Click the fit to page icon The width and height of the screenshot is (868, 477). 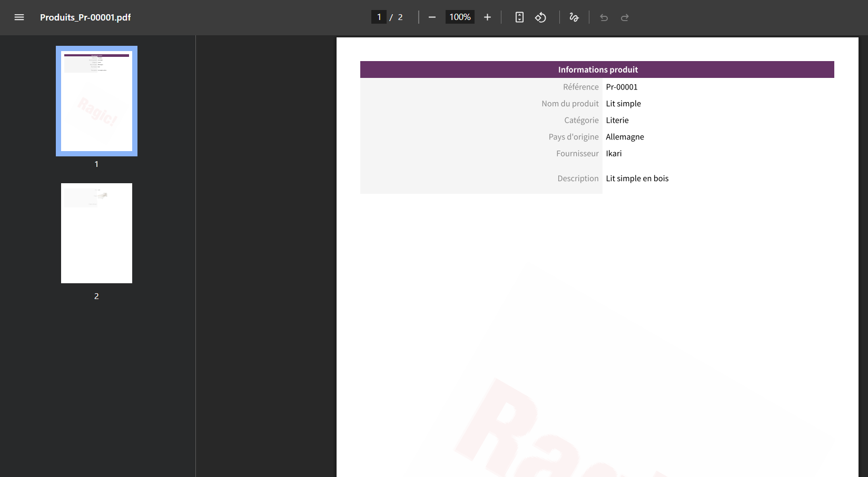click(519, 17)
